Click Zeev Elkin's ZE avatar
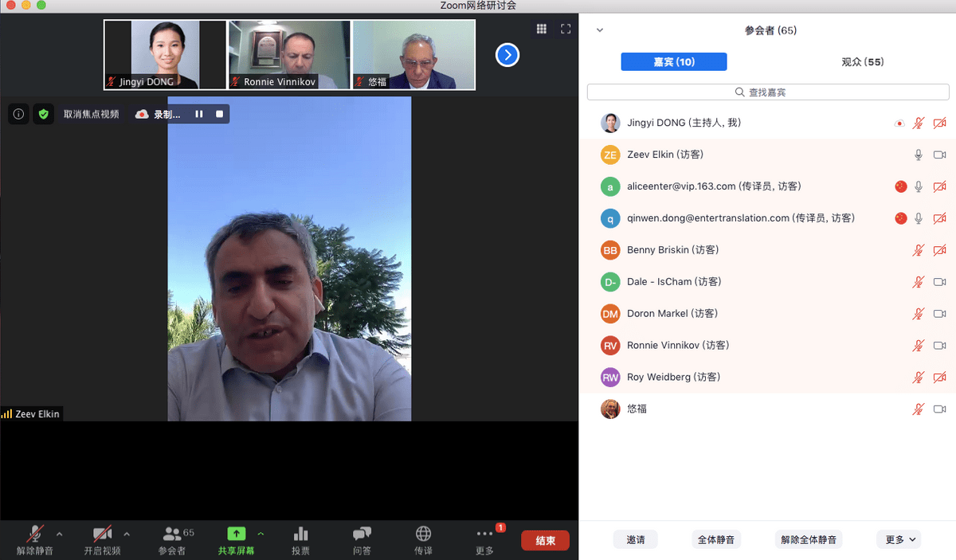Screen dimensions: 956x560 coord(610,155)
